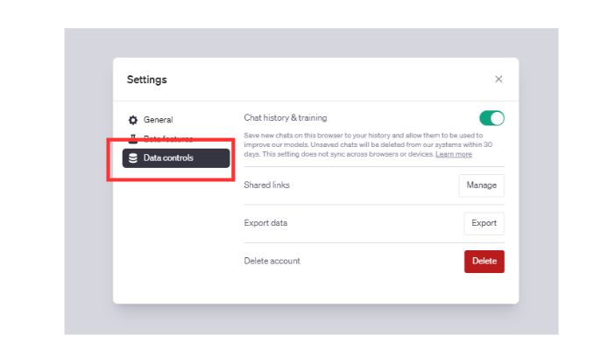Click the Delete account row label
601x364 pixels.
click(x=272, y=261)
